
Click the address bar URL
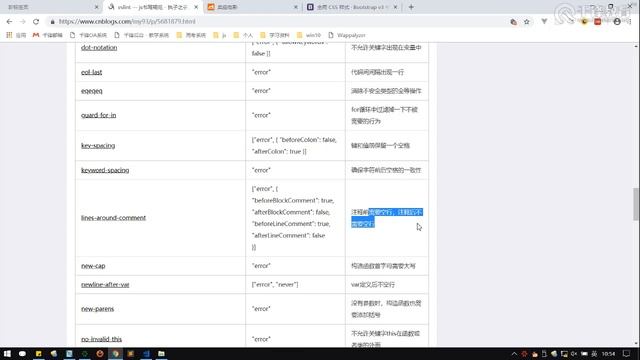tap(127, 22)
